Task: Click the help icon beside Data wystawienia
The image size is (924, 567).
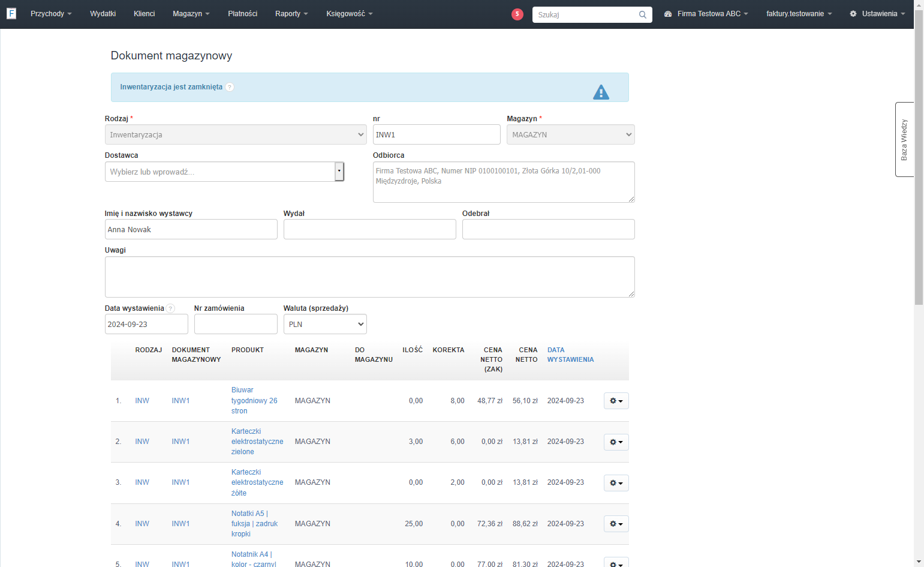Action: (x=170, y=308)
